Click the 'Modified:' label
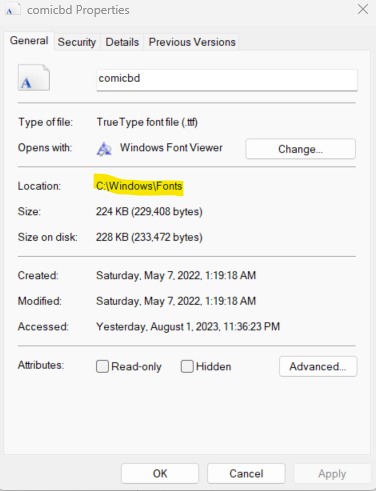Image resolution: width=376 pixels, height=491 pixels. pos(40,301)
